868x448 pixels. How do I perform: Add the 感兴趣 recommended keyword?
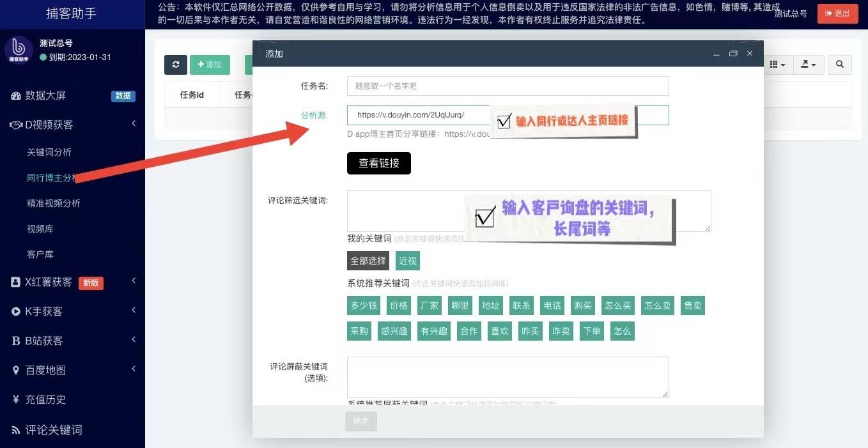pyautogui.click(x=394, y=331)
